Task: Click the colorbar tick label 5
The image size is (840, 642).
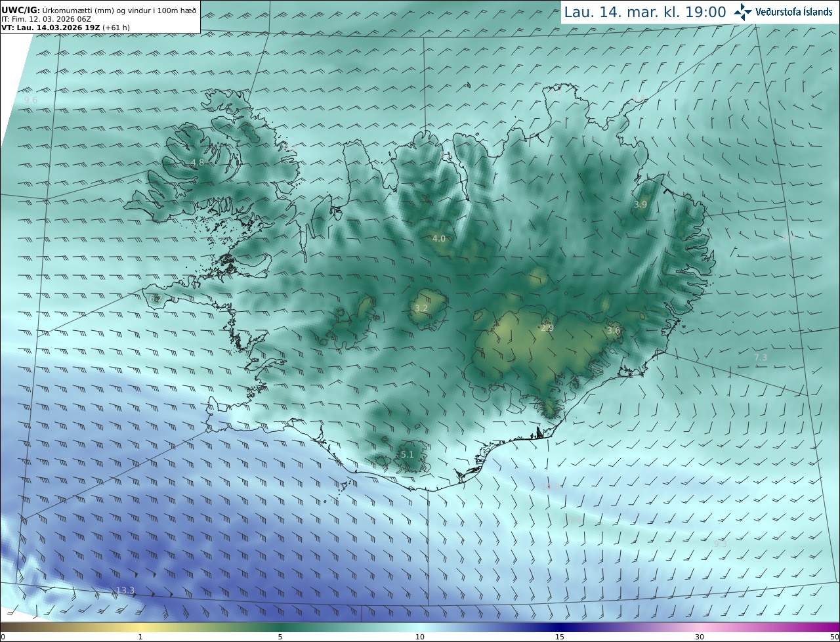Action: [280, 637]
